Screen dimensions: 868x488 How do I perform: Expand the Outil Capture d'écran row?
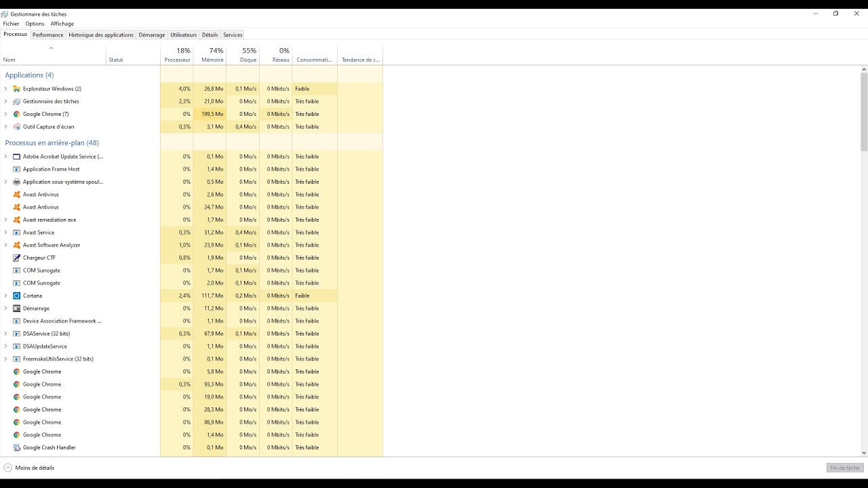click(6, 127)
